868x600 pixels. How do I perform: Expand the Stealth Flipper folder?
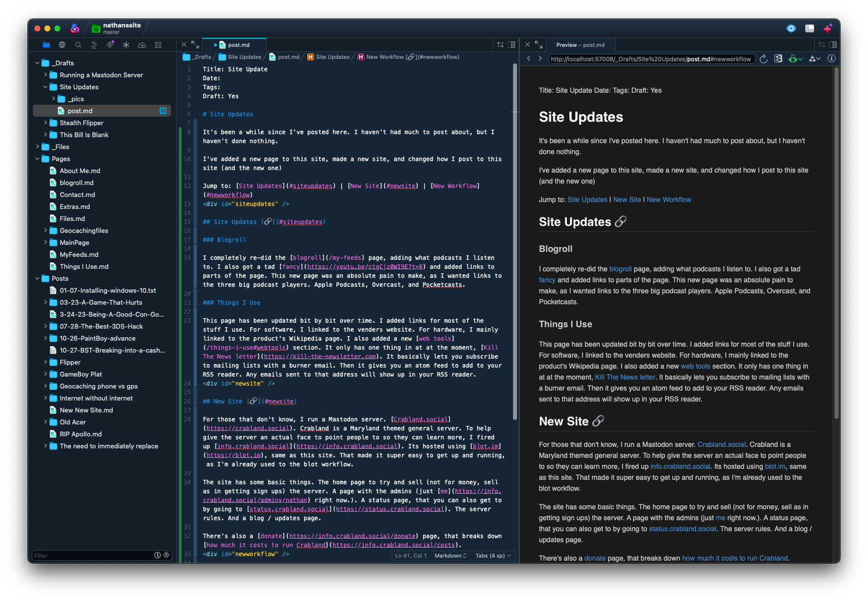click(45, 123)
